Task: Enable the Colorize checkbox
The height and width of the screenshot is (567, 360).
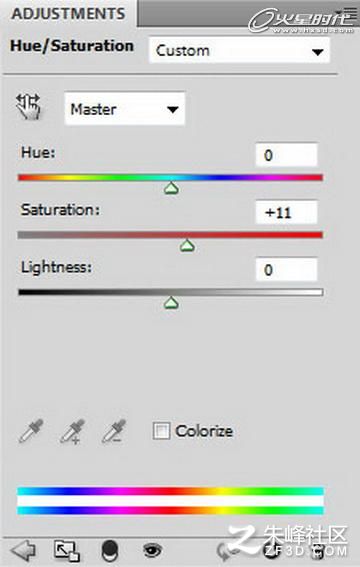Action: (x=161, y=431)
